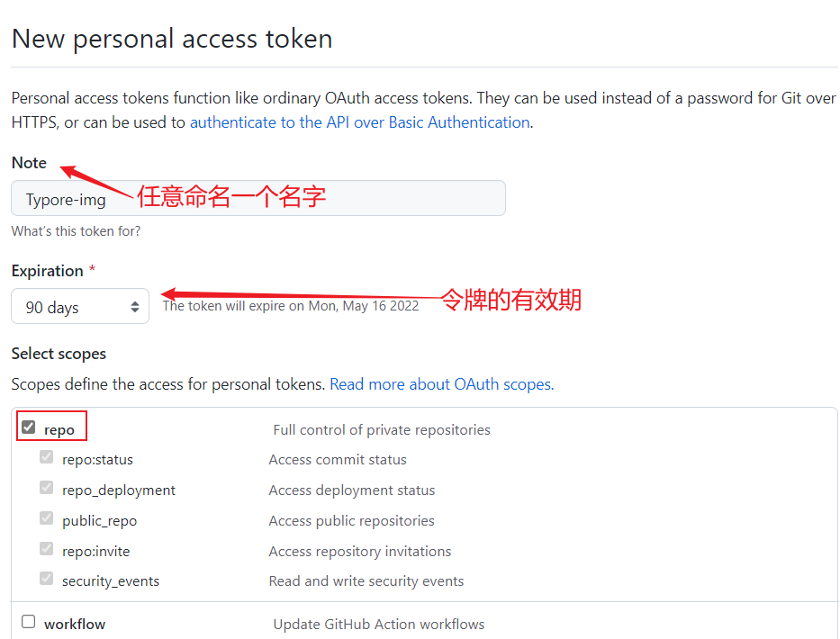Click the security_events scope label

pos(111,581)
